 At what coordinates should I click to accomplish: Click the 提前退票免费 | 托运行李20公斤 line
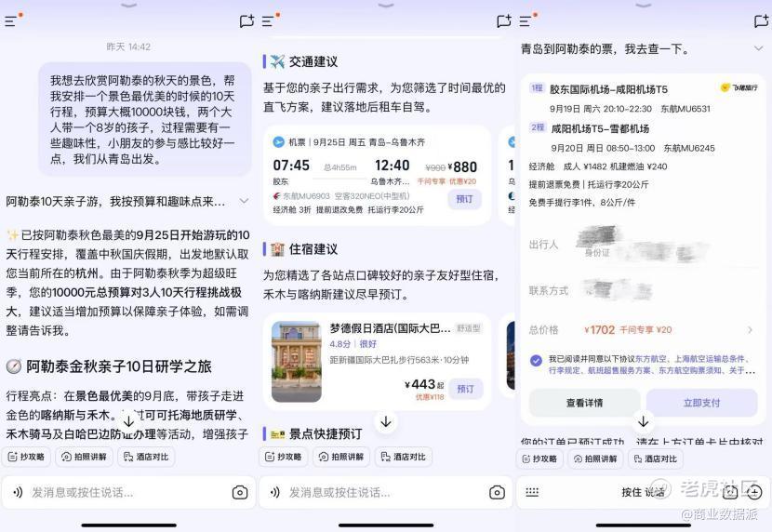(589, 184)
